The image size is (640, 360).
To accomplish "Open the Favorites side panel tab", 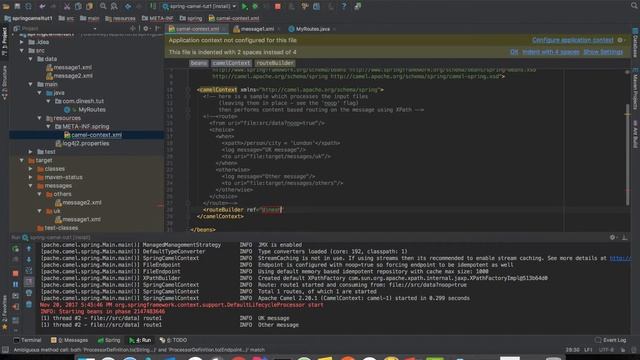I will (x=4, y=312).
